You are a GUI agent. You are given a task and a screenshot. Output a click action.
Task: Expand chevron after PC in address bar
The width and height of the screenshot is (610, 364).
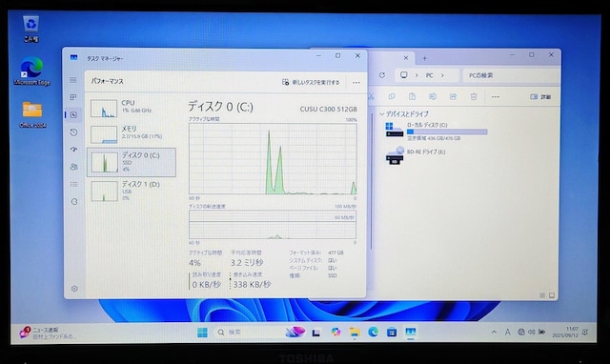pos(442,75)
